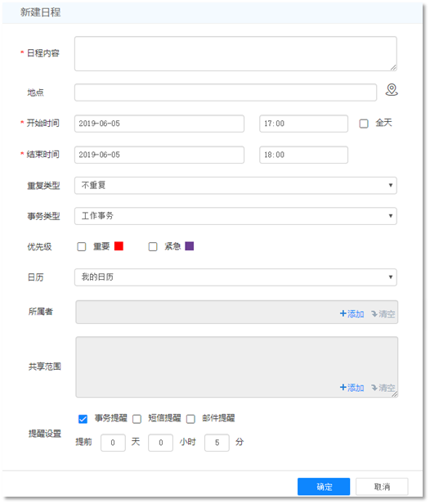Click the blue 确定 button

(324, 487)
